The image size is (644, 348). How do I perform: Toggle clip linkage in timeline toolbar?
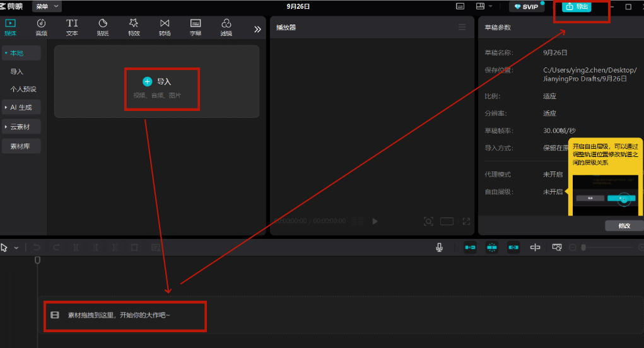tap(513, 248)
